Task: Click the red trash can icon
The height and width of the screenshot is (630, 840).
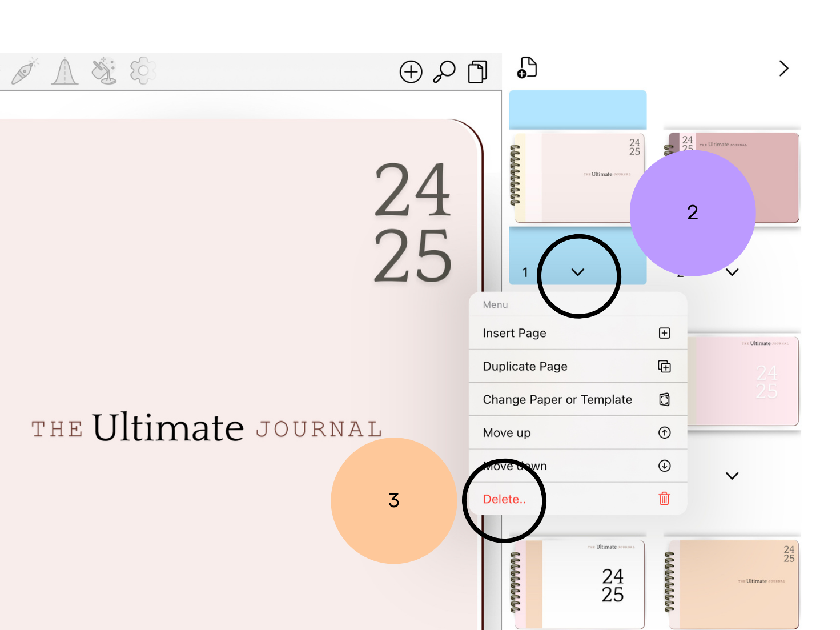Action: pos(664,499)
